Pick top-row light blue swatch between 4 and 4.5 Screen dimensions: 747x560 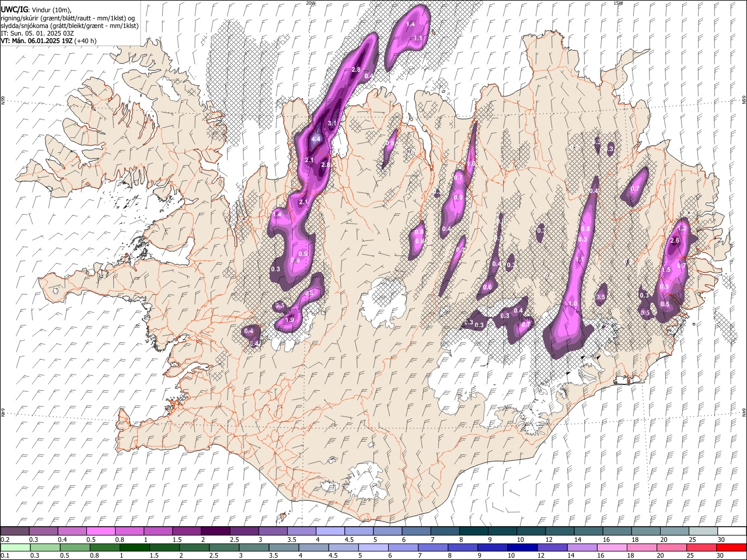(x=330, y=531)
